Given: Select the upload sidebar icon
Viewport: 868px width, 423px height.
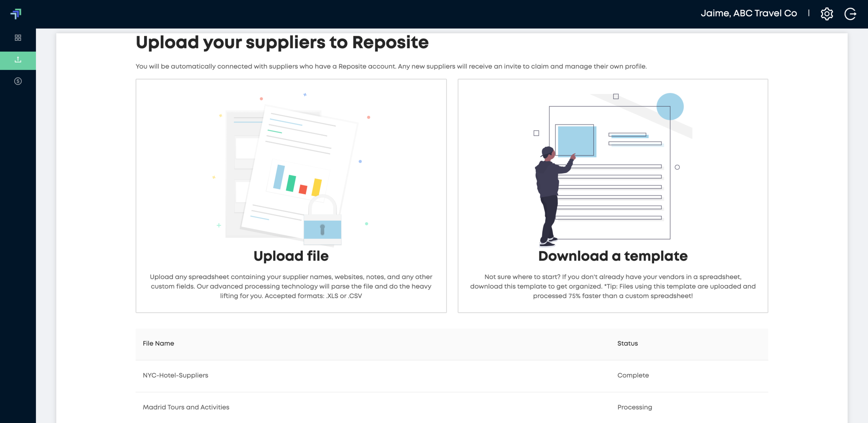Looking at the screenshot, I should [18, 60].
